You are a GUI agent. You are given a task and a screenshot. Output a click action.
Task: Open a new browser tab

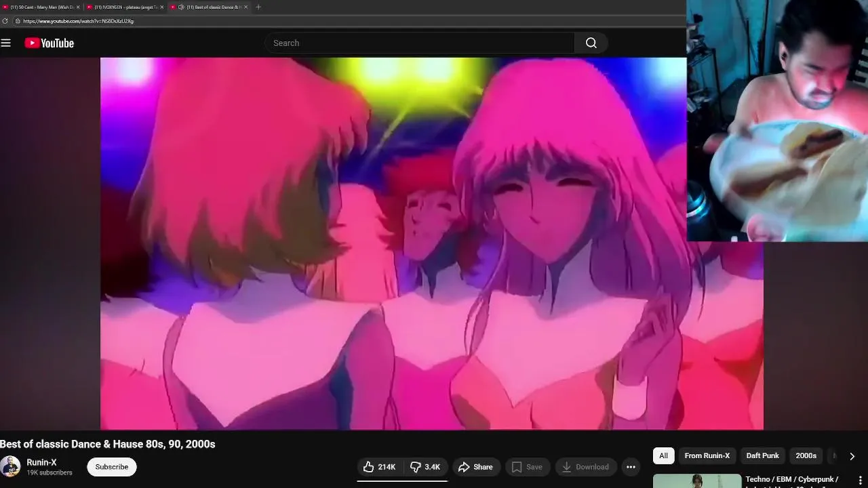pos(258,7)
